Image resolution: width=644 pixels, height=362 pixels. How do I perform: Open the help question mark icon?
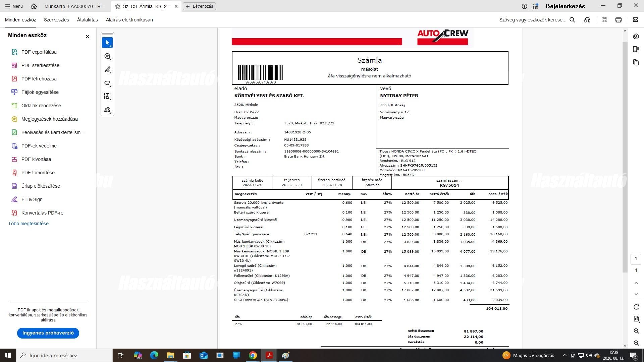pyautogui.click(x=525, y=6)
